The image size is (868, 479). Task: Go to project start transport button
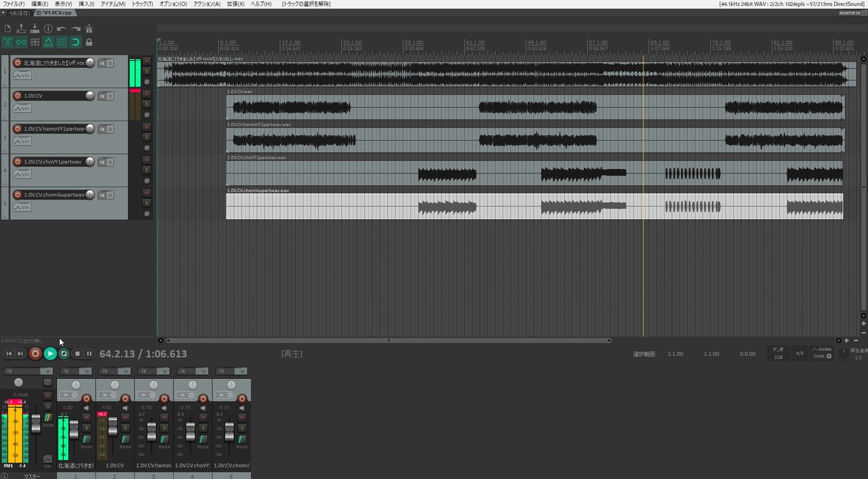tap(9, 353)
